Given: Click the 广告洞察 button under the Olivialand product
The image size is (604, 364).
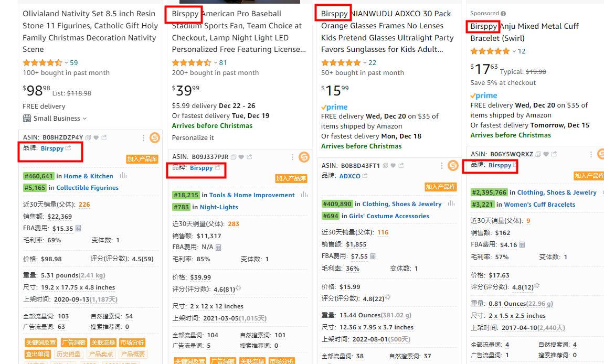Looking at the screenshot, I should pos(74,342).
